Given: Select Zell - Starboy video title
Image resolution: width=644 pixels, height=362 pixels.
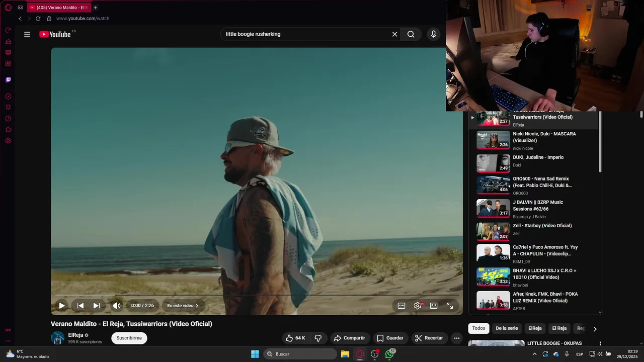Looking at the screenshot, I should click(x=542, y=226).
